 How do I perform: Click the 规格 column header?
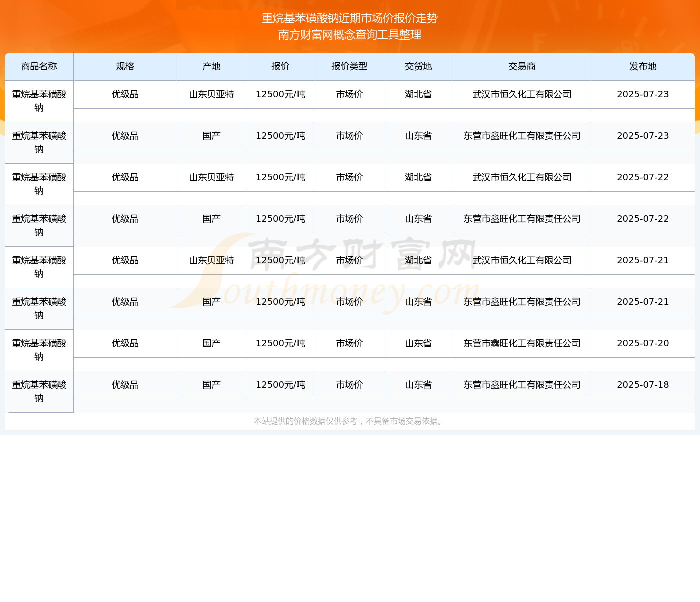[x=125, y=66]
